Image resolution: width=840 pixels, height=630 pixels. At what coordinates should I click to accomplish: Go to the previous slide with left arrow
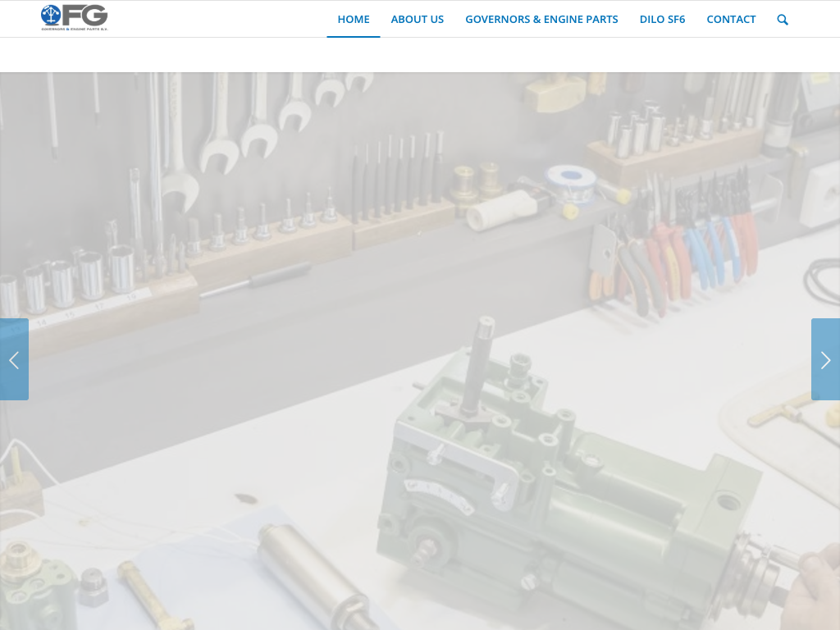(14, 359)
